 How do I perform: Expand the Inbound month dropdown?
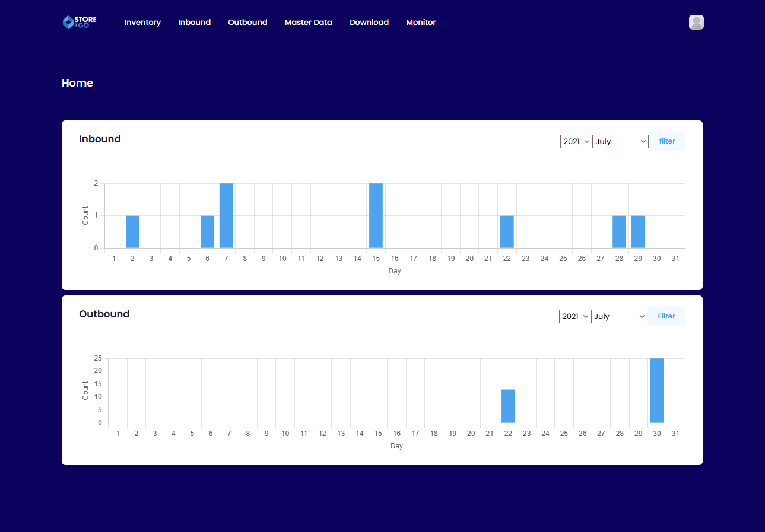(620, 142)
